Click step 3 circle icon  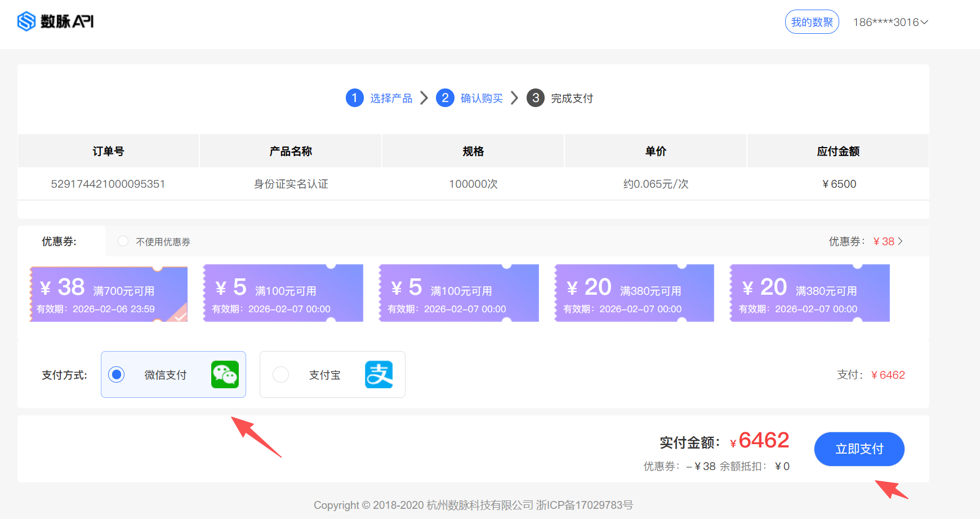536,98
